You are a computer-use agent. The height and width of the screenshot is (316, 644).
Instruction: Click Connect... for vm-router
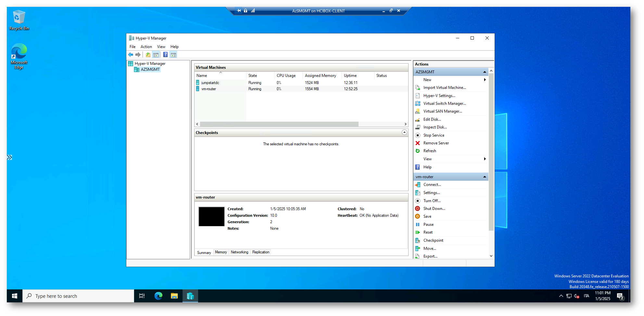(x=432, y=185)
